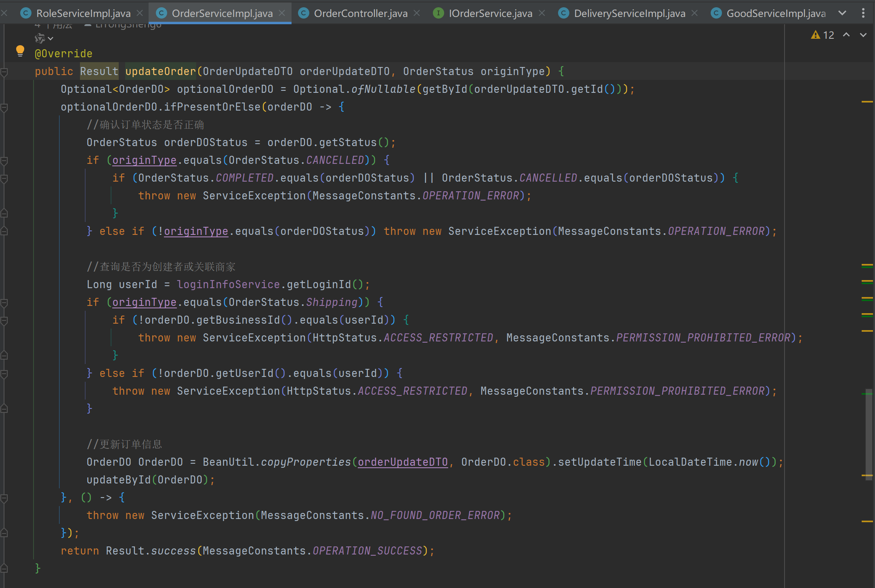Image resolution: width=875 pixels, height=588 pixels.
Task: Close the OrderController.java tab
Action: click(x=417, y=13)
